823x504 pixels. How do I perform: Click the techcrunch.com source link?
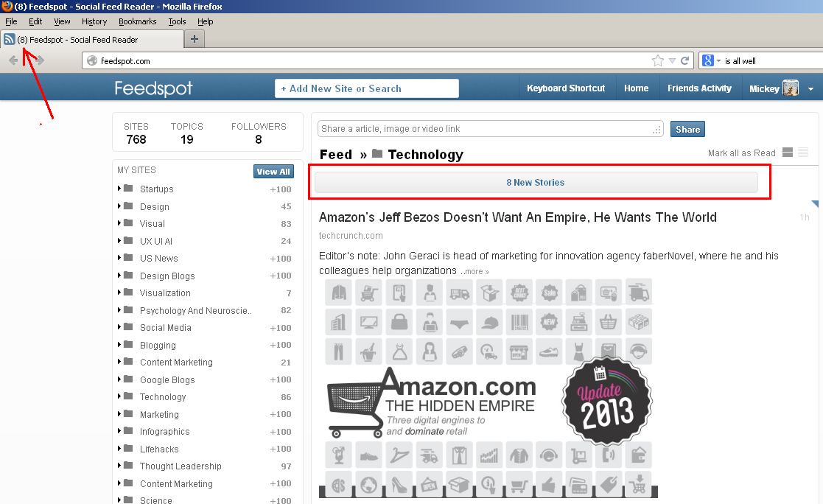point(351,236)
